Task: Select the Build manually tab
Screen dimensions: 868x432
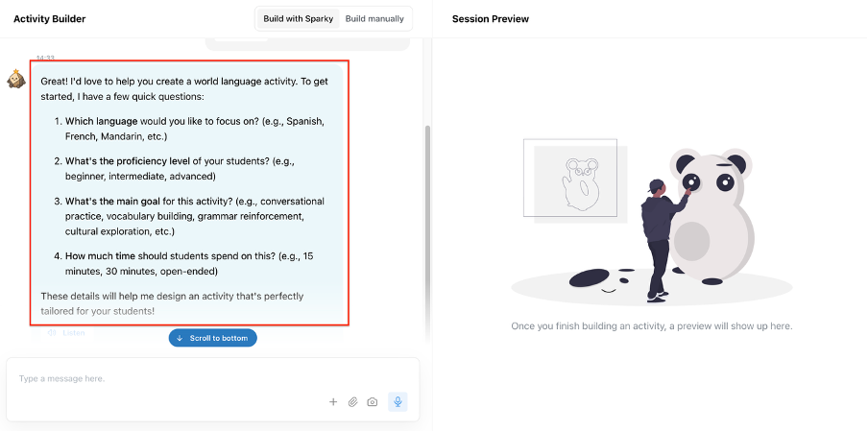Action: [375, 18]
